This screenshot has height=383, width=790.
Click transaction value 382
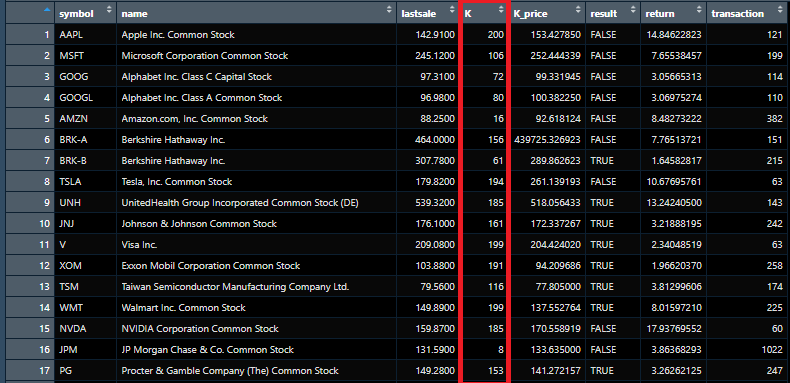point(775,119)
